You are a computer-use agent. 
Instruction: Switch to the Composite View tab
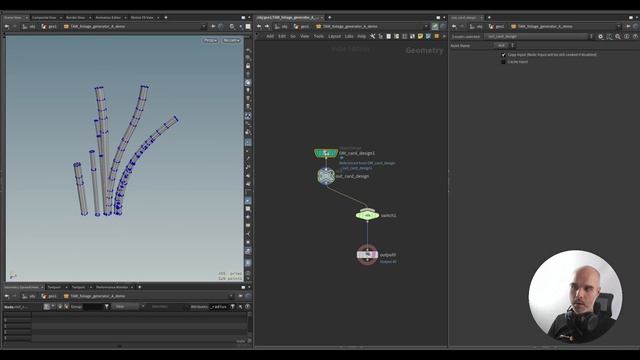44,18
